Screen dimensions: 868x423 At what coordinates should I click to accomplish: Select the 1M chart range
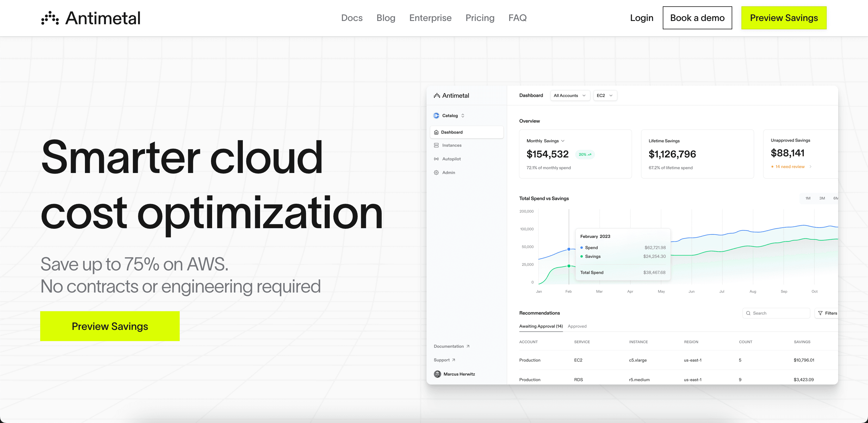808,198
